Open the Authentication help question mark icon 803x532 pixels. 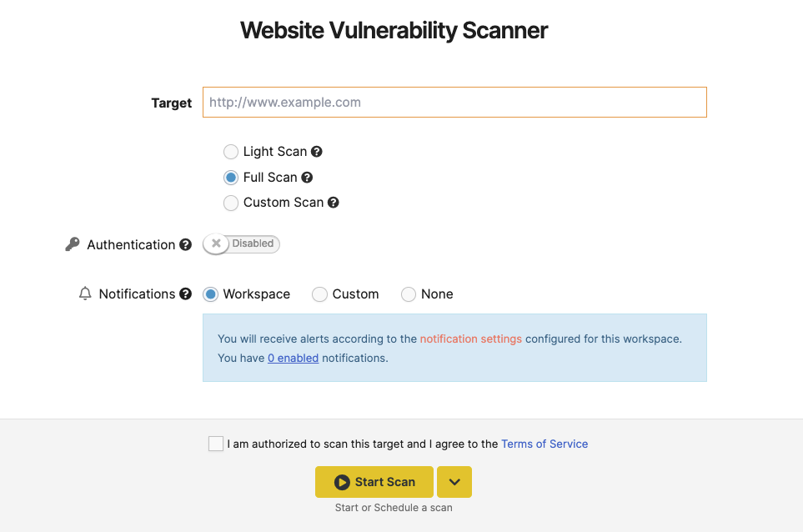(x=184, y=244)
